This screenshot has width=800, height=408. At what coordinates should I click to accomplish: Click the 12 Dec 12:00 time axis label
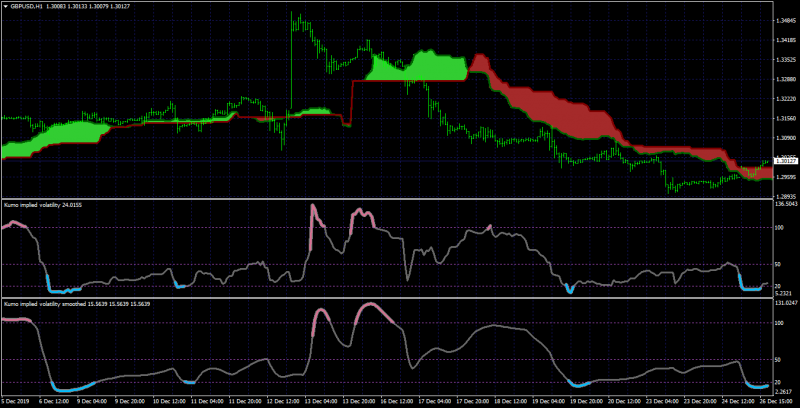[x=284, y=402]
